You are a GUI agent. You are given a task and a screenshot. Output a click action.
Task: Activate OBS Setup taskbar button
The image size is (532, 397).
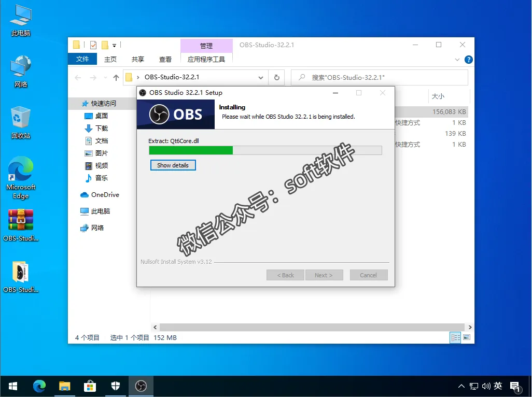[x=141, y=386]
